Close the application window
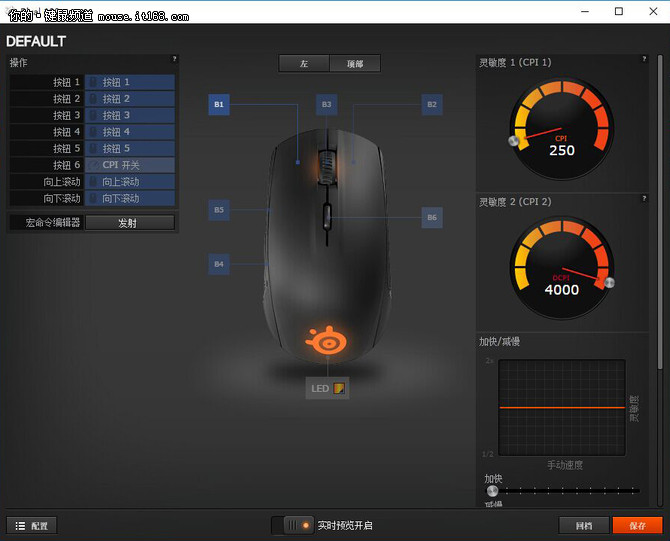 (653, 12)
